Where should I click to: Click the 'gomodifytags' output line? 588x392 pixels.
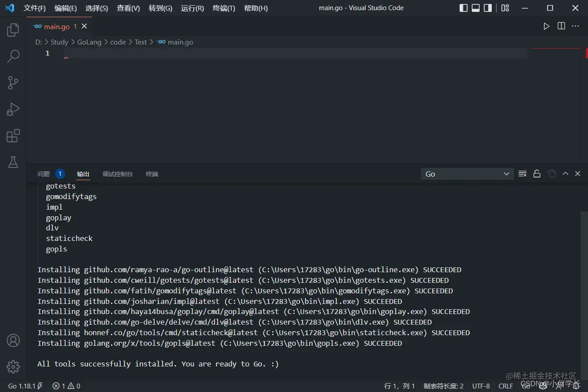pyautogui.click(x=71, y=196)
